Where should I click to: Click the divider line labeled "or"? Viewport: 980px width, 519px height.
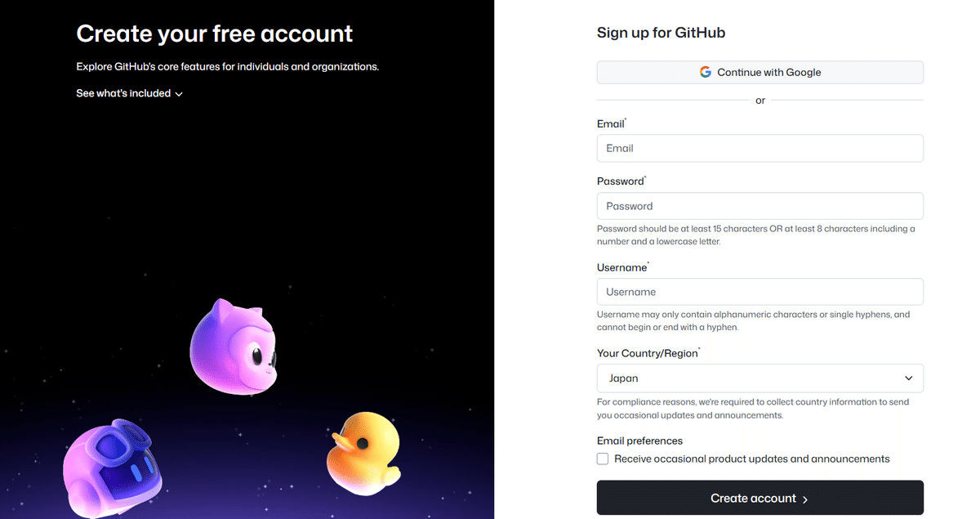pos(759,100)
